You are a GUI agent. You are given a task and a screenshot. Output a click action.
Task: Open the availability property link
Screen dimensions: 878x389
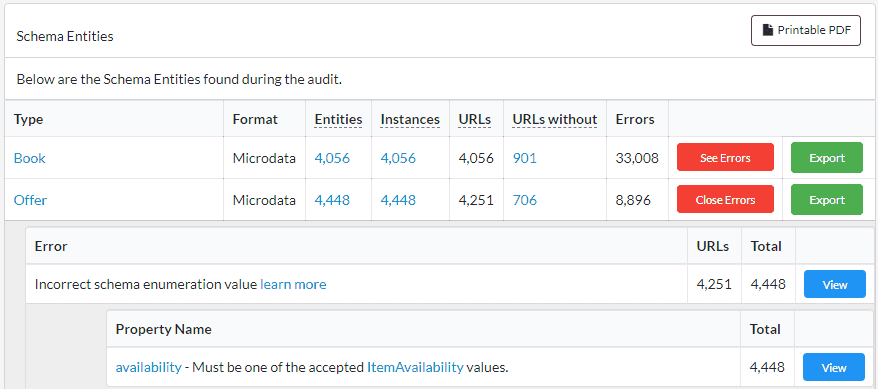148,367
